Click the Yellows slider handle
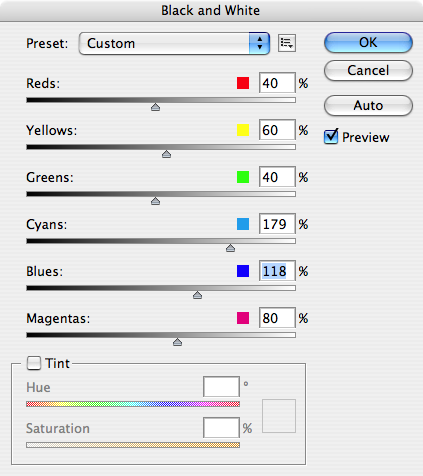 click(x=166, y=154)
